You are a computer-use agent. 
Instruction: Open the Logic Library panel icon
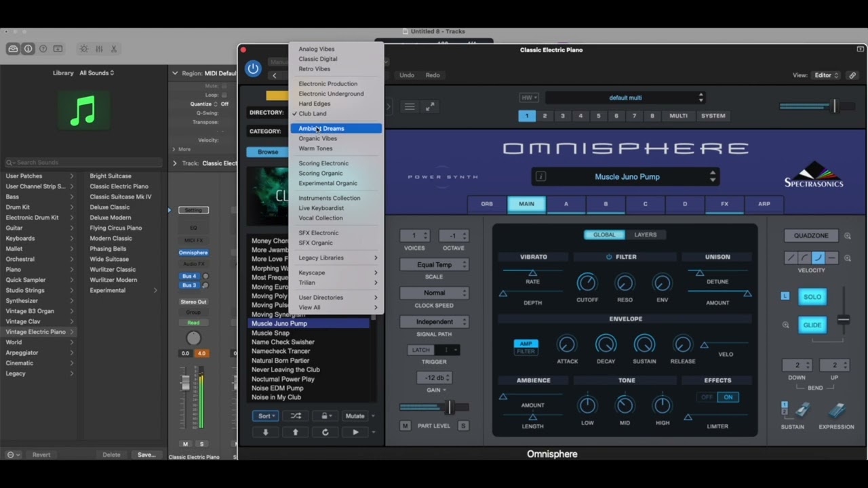point(13,49)
